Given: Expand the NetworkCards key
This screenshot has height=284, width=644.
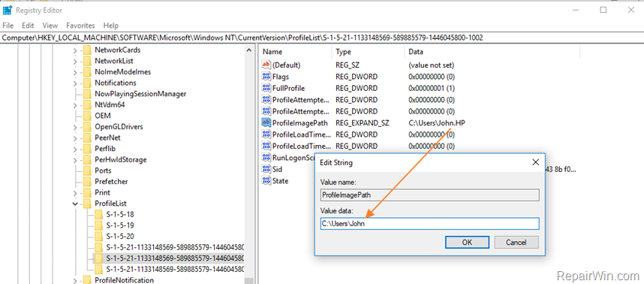Looking at the screenshot, I should pyautogui.click(x=75, y=50).
